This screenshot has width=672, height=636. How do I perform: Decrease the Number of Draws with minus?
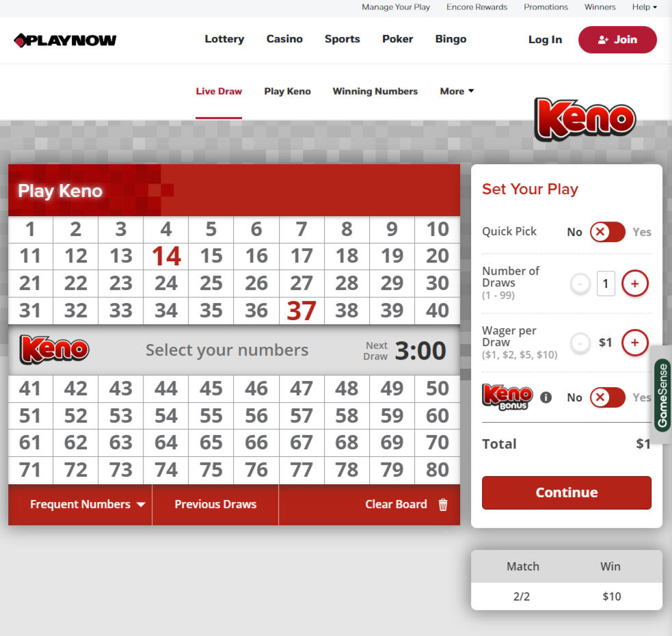580,283
